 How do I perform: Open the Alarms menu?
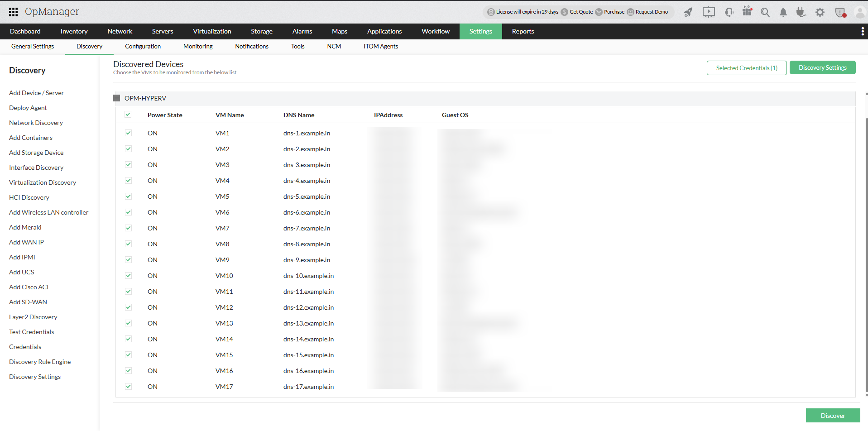tap(302, 31)
